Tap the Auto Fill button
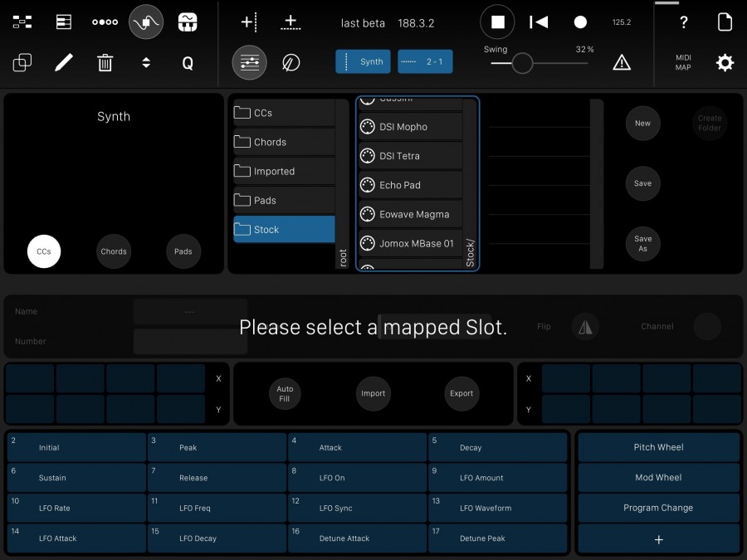This screenshot has width=747, height=560. click(285, 393)
